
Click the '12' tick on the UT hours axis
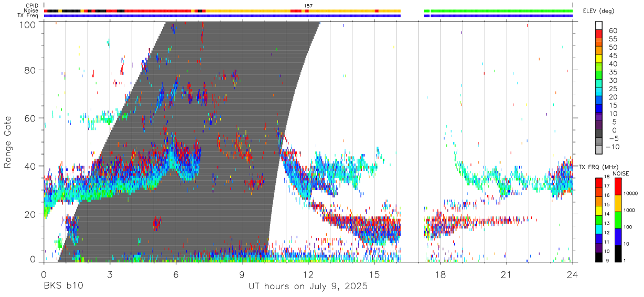[308, 274]
